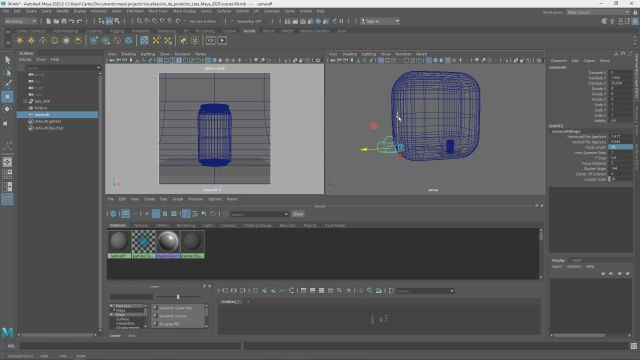This screenshot has width=640, height=360.
Task: Open Channels menu in Channel Box
Action: 559,60
